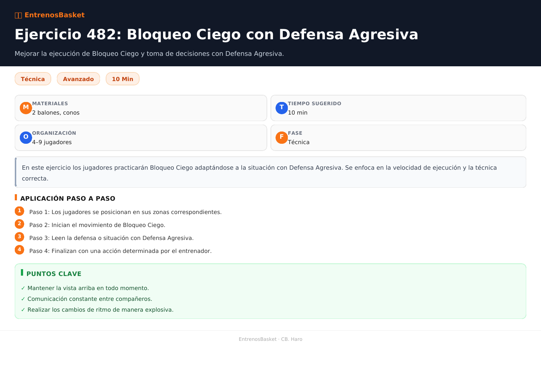Screen dimensions: 541x392
Task: Click step number 3 badge
Action: tap(19, 237)
